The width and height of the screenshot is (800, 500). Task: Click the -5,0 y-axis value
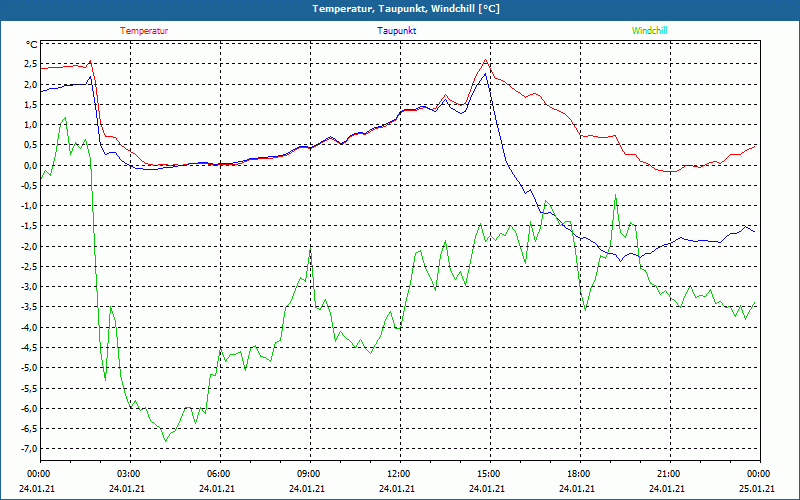click(29, 368)
